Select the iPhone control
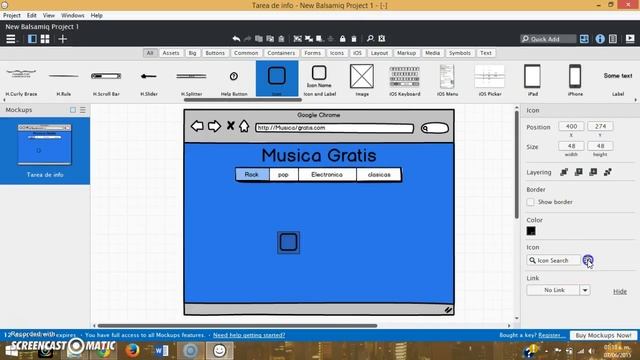This screenshot has width=640, height=360. pos(575,80)
